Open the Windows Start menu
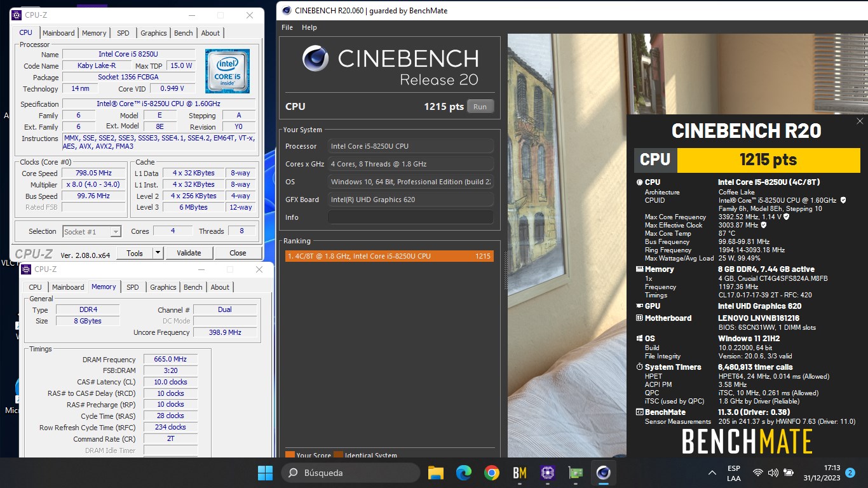Image resolution: width=868 pixels, height=488 pixels. click(265, 473)
